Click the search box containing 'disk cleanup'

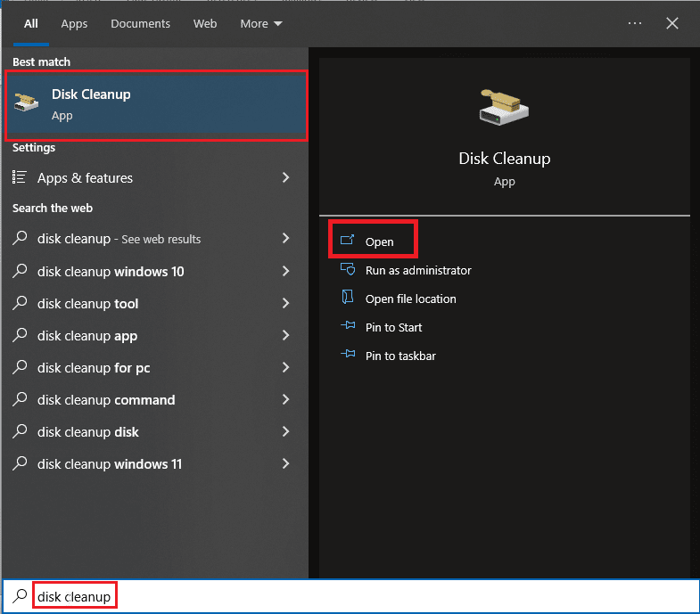click(351, 596)
